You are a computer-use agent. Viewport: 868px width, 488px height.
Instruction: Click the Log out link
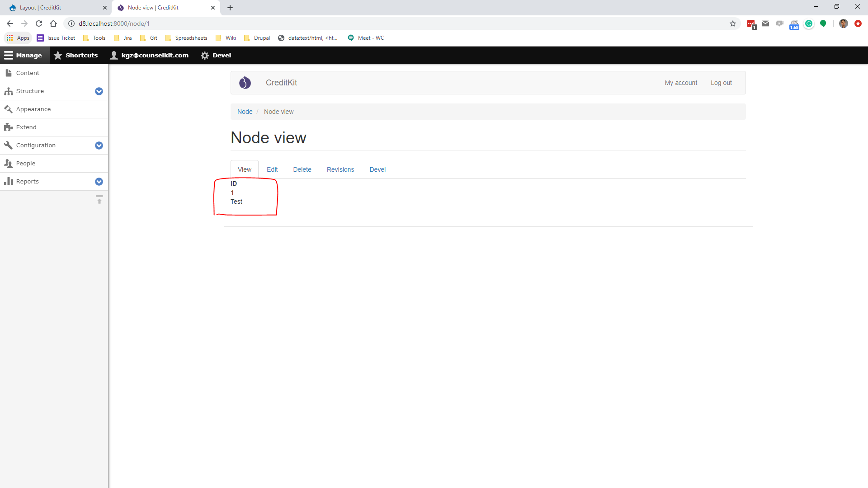[x=721, y=83]
